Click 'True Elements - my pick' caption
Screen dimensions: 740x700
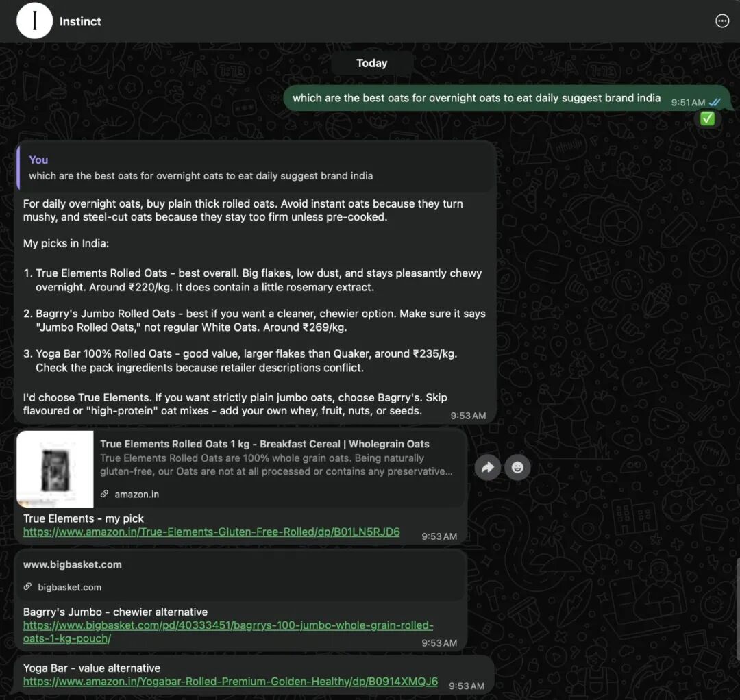point(83,518)
